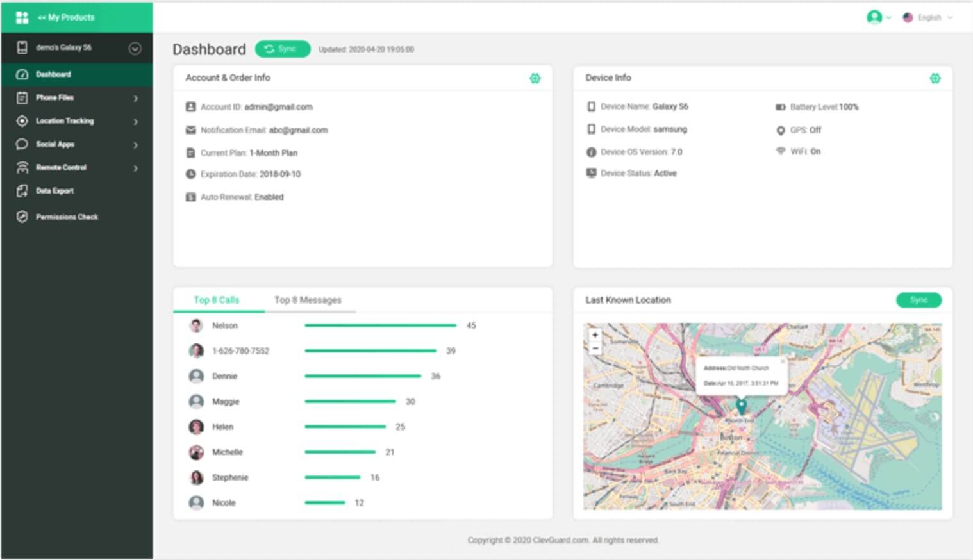Click the Notification Email envelope icon

click(x=190, y=130)
